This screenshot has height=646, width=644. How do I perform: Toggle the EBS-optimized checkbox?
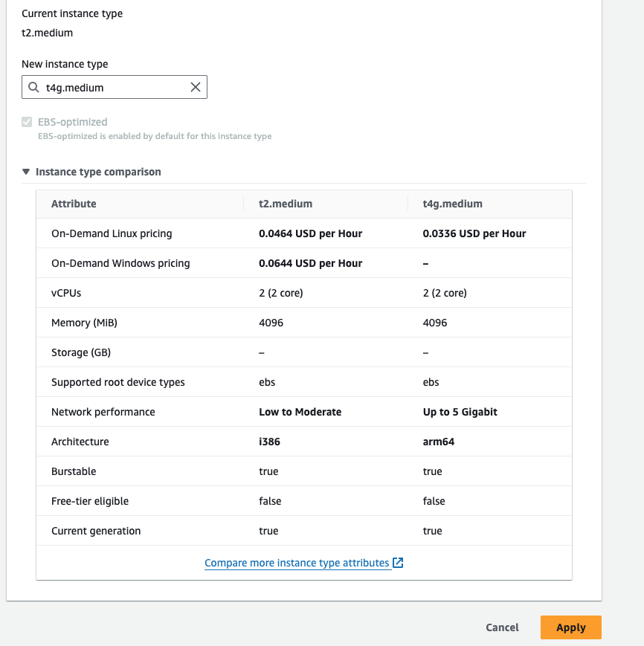(27, 122)
